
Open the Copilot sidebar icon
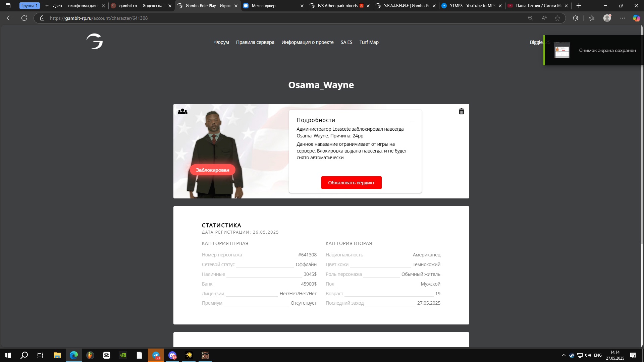[x=636, y=18]
